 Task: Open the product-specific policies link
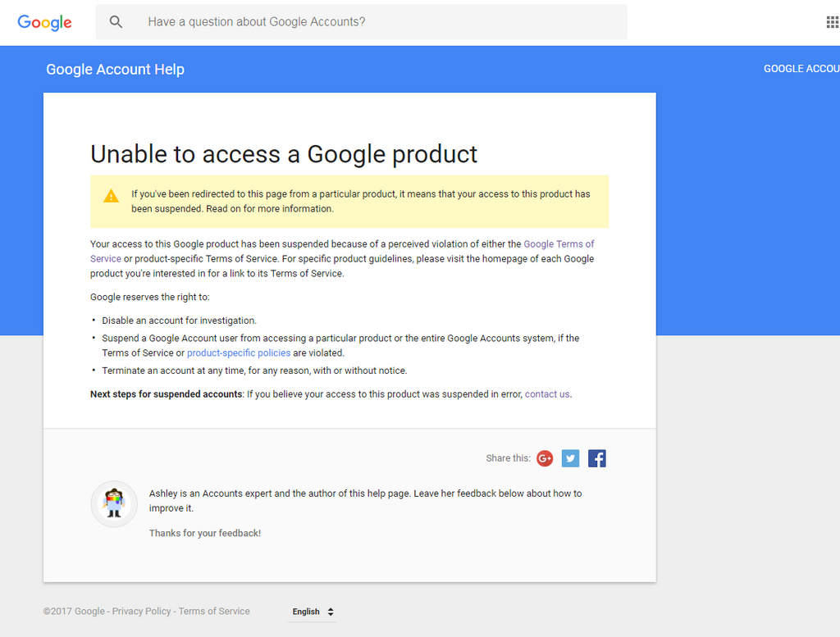[x=239, y=353]
